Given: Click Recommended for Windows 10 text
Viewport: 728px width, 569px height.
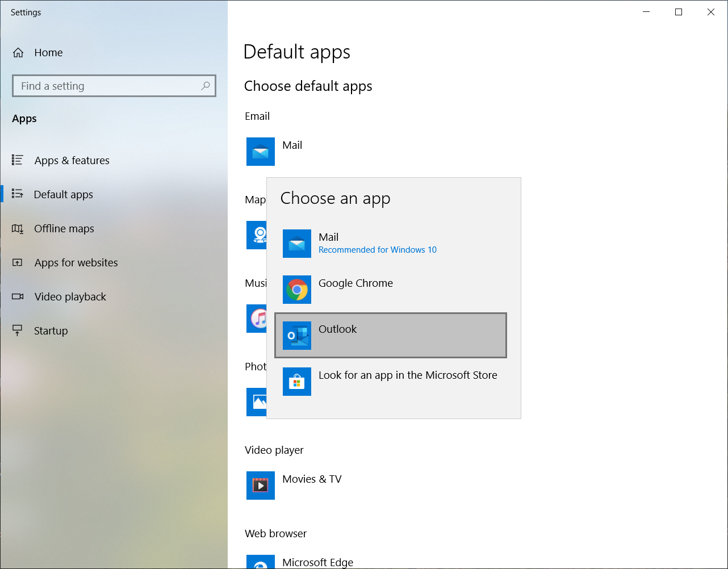Looking at the screenshot, I should click(378, 250).
